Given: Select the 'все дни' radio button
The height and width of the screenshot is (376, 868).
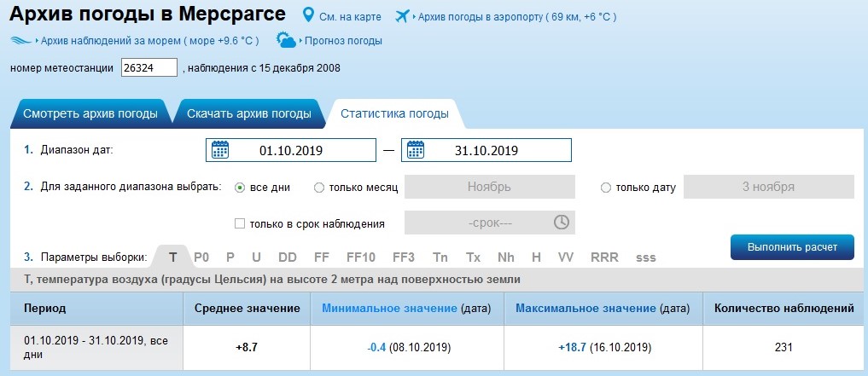Looking at the screenshot, I should point(240,188).
